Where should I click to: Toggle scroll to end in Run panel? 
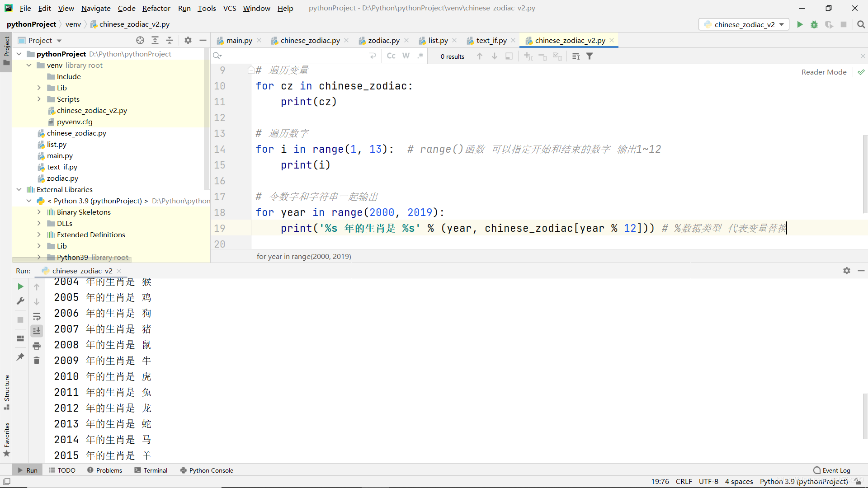37,331
